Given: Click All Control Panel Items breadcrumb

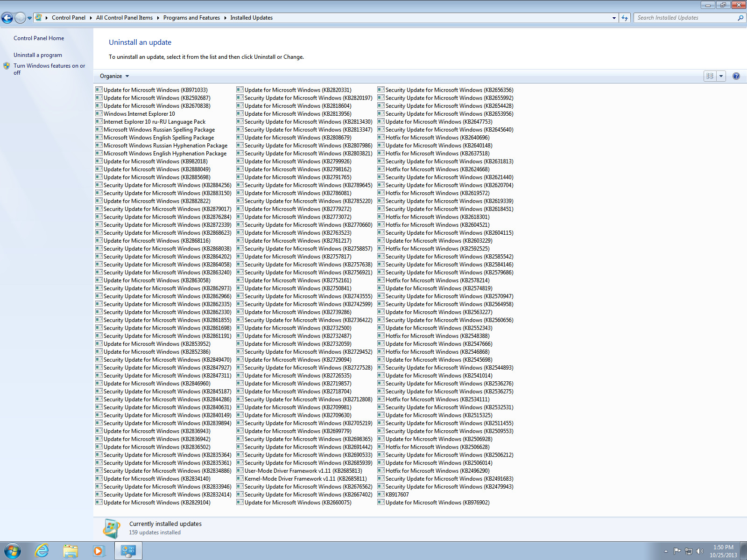Looking at the screenshot, I should pyautogui.click(x=124, y=18).
